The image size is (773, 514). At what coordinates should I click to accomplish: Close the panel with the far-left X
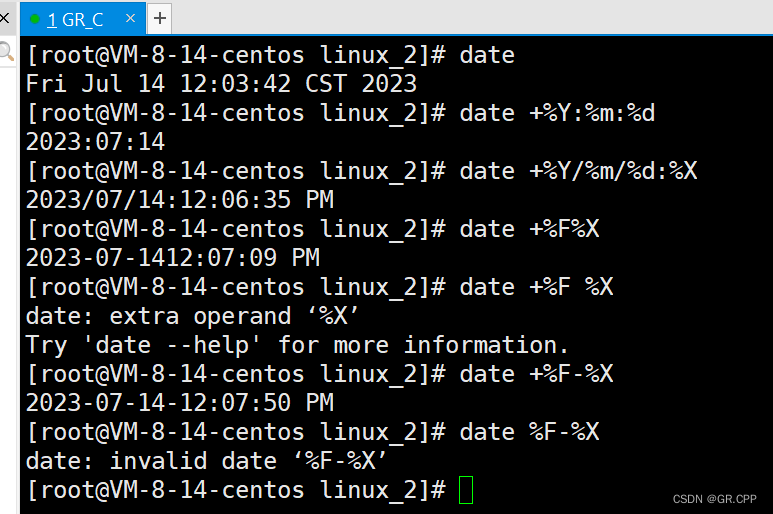5,17
